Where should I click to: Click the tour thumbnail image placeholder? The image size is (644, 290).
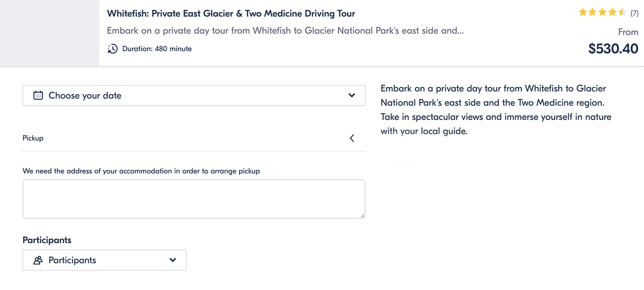point(49,33)
